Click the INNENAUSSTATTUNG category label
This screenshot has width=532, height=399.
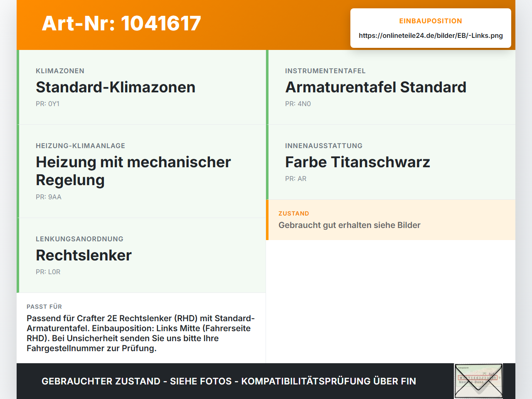[x=324, y=146]
